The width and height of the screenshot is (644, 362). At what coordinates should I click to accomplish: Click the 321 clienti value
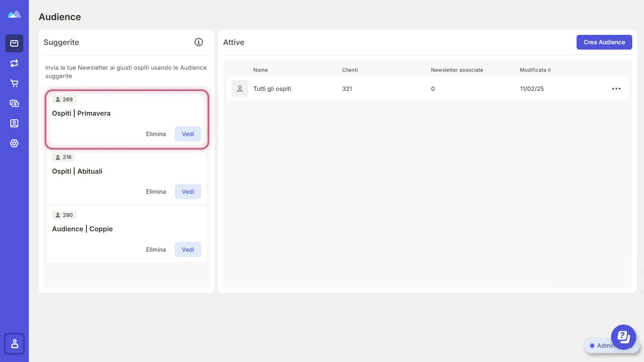click(x=347, y=89)
